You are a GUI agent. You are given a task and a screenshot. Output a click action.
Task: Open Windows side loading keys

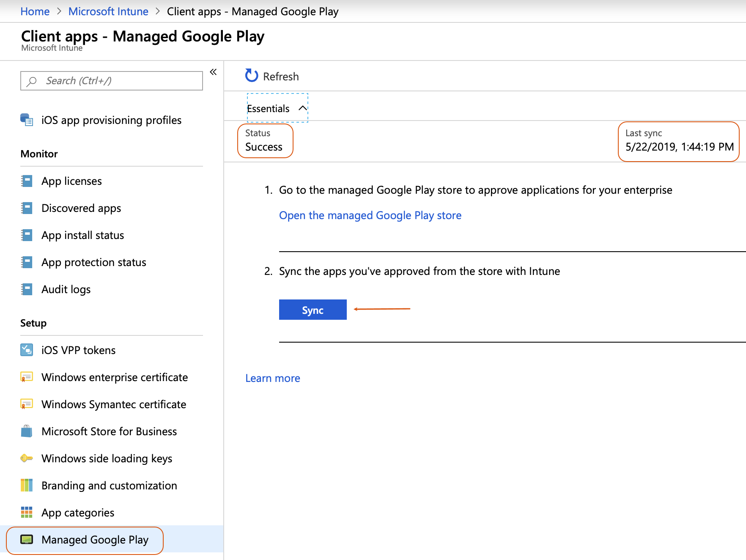coord(112,458)
